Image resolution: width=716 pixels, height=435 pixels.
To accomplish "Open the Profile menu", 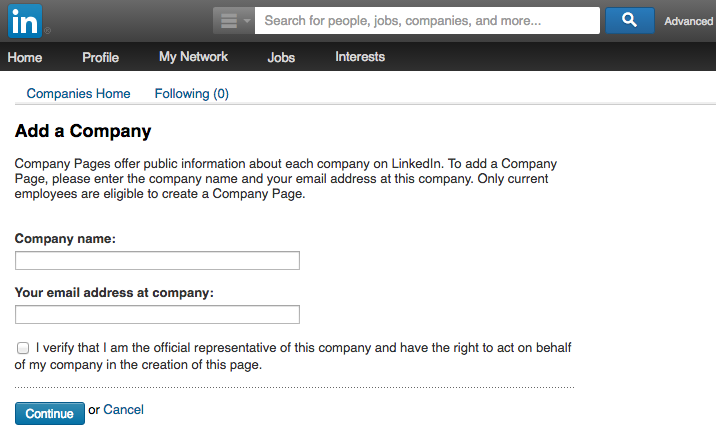I will point(100,57).
